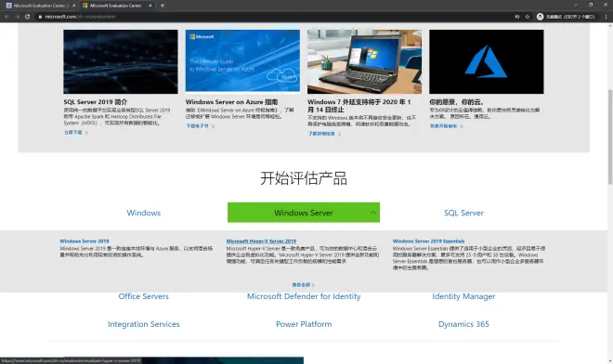Viewport: 613px width, 364px height.
Task: Open the Windows Server 2019 Essentials link
Action: [x=428, y=241]
